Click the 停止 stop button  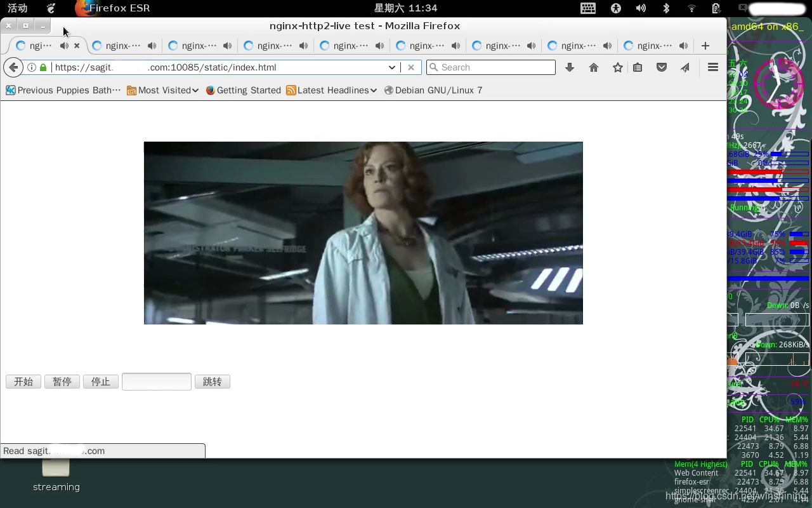point(101,382)
